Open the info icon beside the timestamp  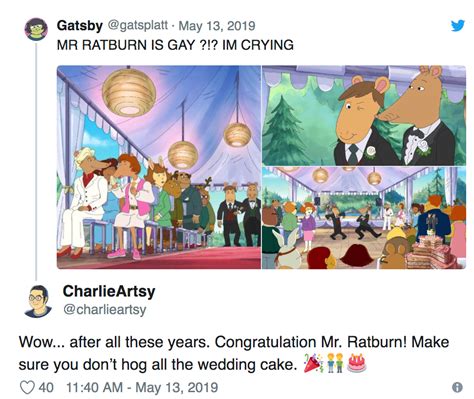(x=457, y=387)
